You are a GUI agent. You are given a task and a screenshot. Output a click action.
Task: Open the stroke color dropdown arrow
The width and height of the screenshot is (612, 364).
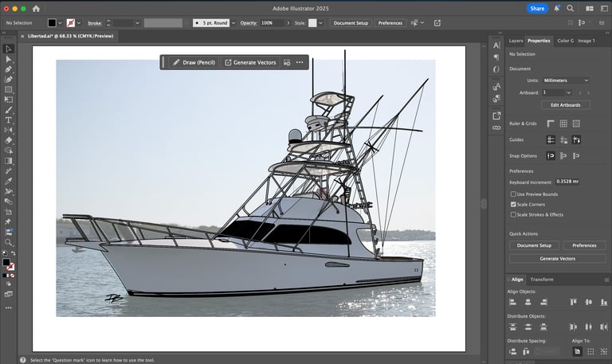(79, 23)
